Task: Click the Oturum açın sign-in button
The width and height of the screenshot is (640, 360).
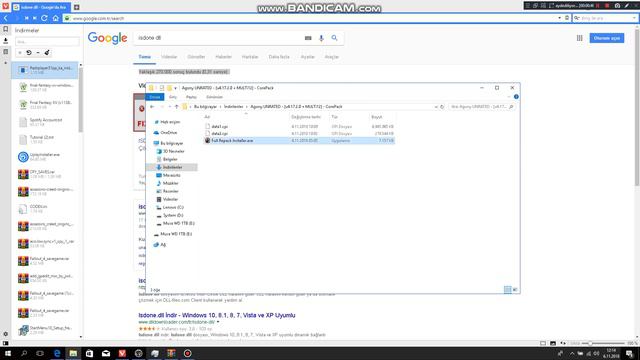Action: (607, 38)
